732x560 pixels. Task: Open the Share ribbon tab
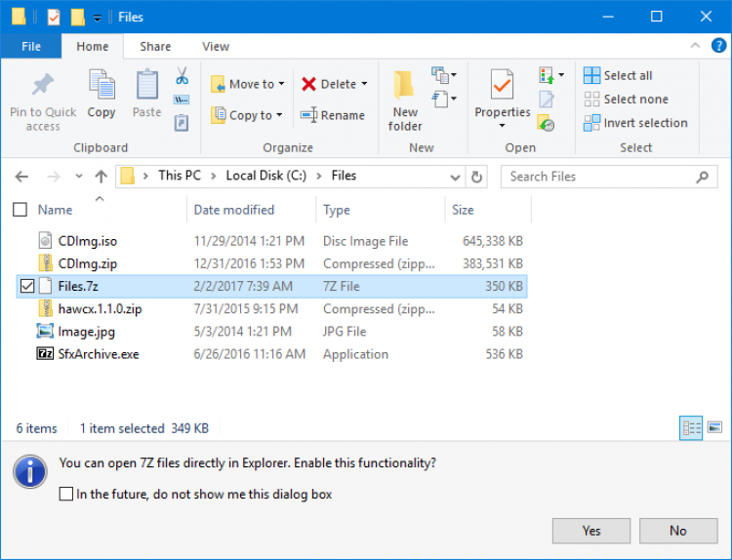click(155, 46)
